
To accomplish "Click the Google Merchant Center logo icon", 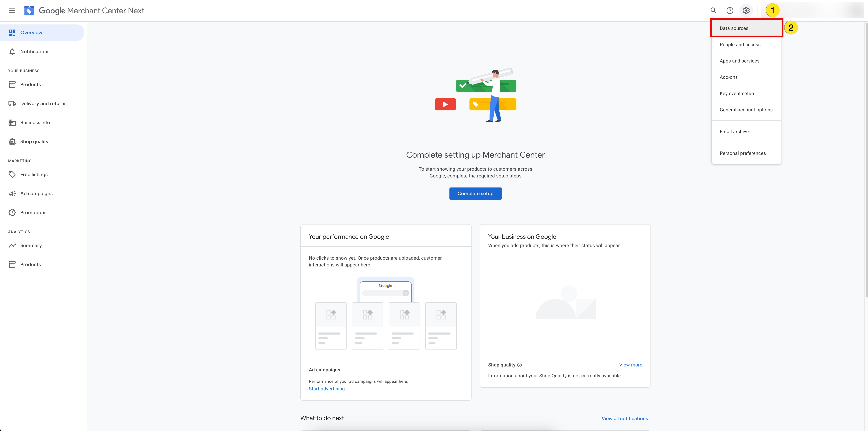I will pos(29,11).
